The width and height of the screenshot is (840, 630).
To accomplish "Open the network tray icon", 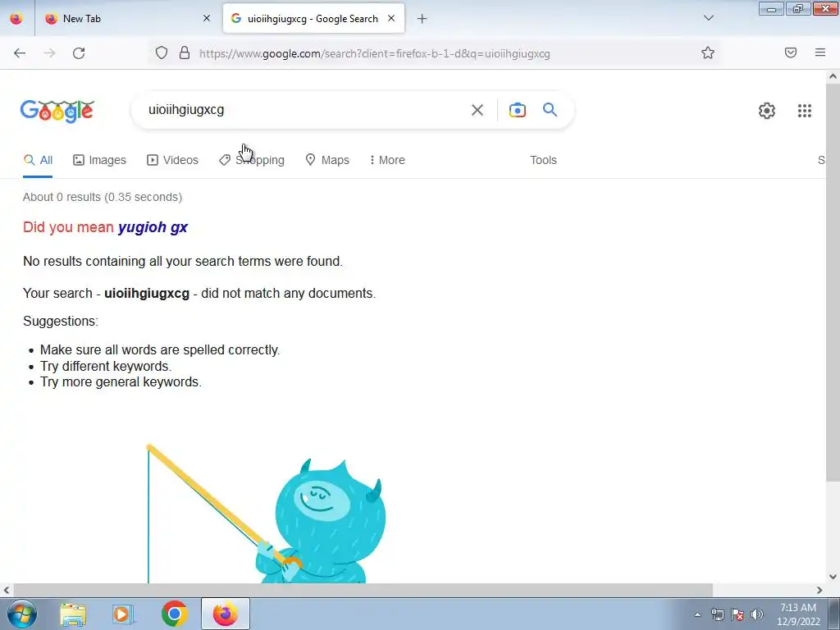I will click(x=717, y=614).
